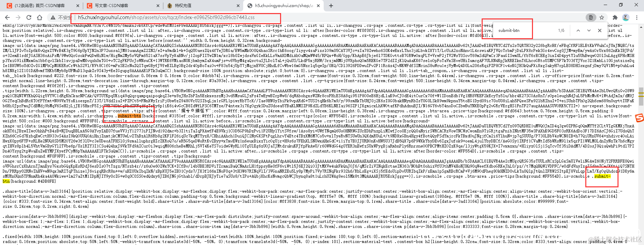
Task: Open the profile avatar menu
Action: tap(626, 17)
